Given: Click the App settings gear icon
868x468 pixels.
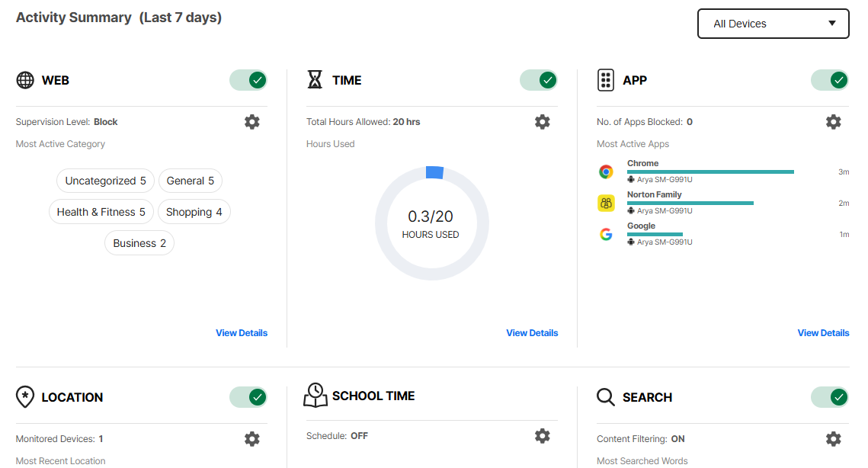Looking at the screenshot, I should pyautogui.click(x=834, y=122).
